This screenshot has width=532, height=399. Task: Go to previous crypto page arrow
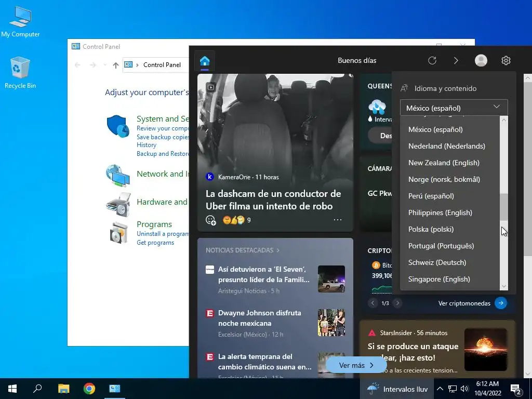tap(373, 303)
